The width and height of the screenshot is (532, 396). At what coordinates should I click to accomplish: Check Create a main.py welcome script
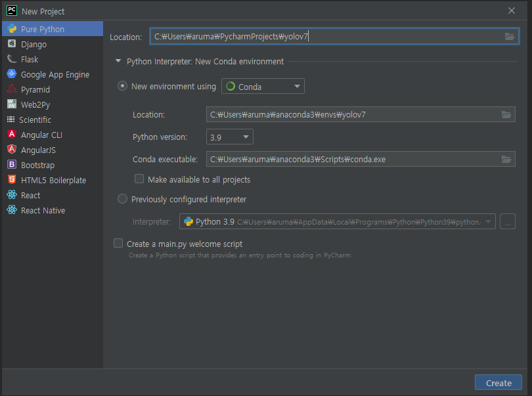(x=118, y=244)
